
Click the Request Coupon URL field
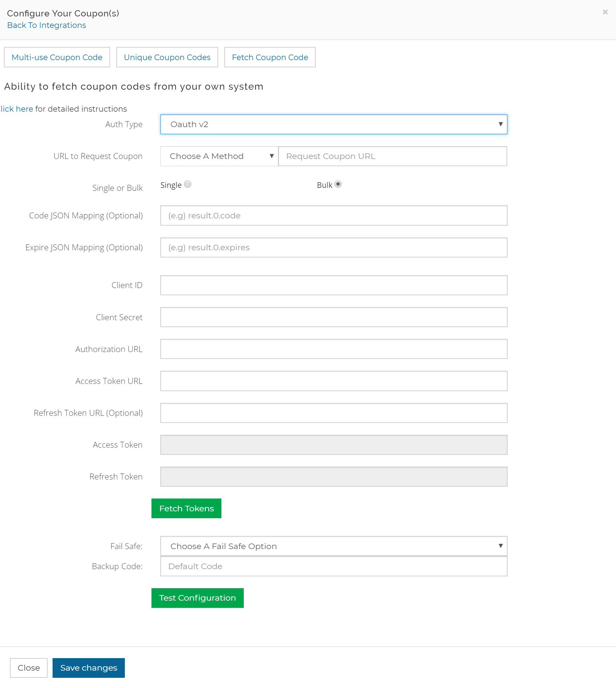pos(393,156)
